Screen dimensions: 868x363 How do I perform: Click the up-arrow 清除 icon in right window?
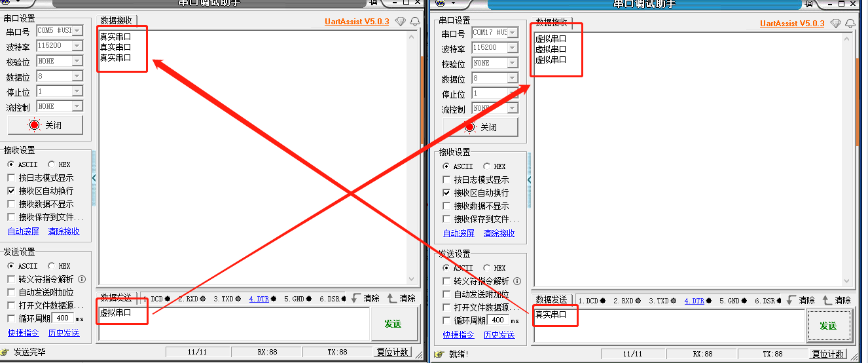[x=828, y=300]
